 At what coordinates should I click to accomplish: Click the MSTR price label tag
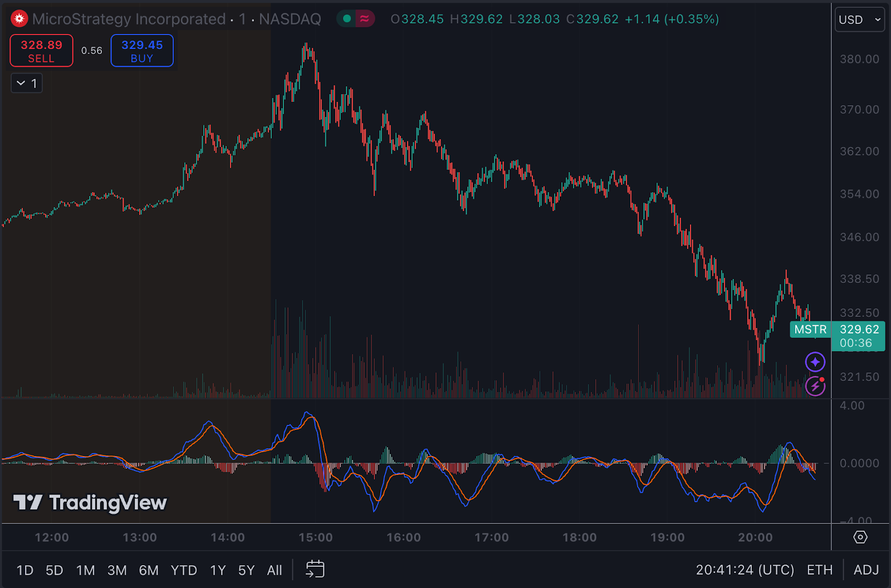[810, 330]
